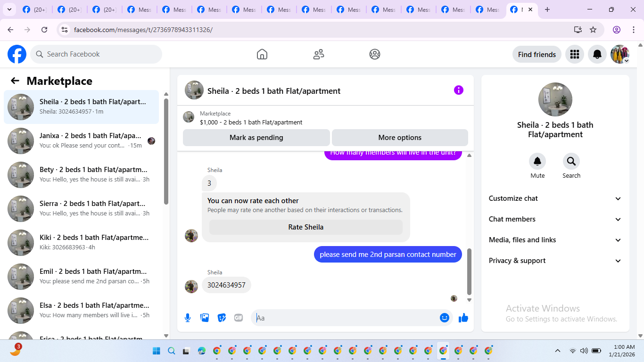Attach a photo with the image icon
Screen dimensions: 644x362
coord(205,318)
